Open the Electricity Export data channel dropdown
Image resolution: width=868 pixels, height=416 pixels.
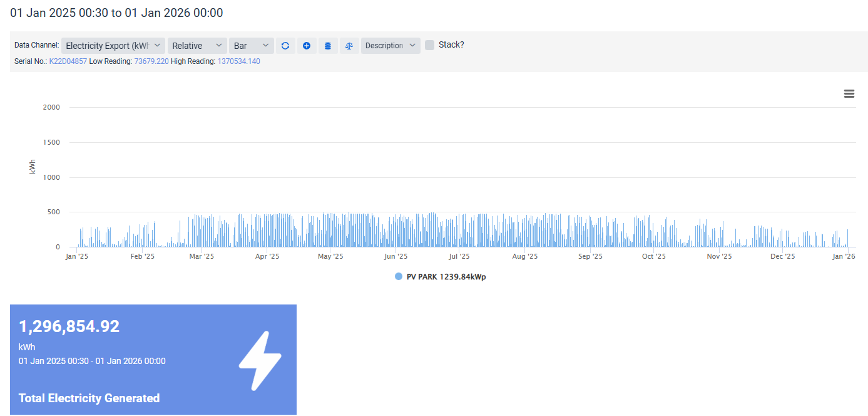pyautogui.click(x=113, y=46)
